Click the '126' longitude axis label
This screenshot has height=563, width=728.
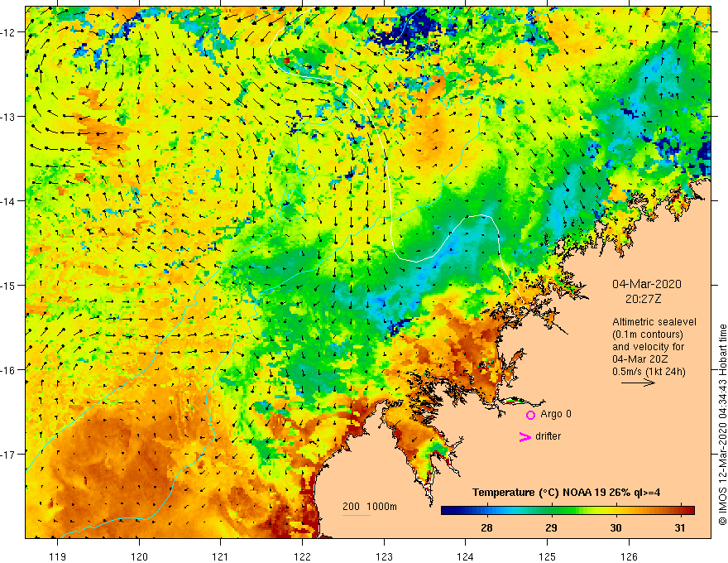pyautogui.click(x=629, y=556)
